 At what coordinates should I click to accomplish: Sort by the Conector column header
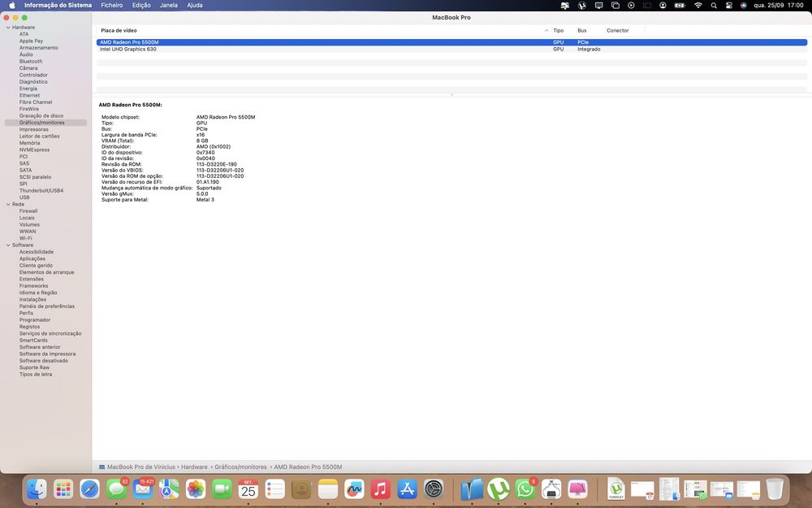point(618,31)
